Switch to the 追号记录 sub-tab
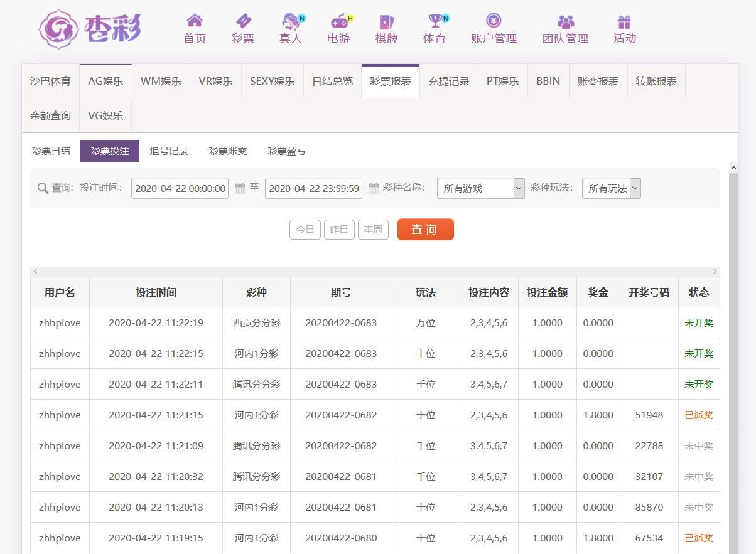 168,151
